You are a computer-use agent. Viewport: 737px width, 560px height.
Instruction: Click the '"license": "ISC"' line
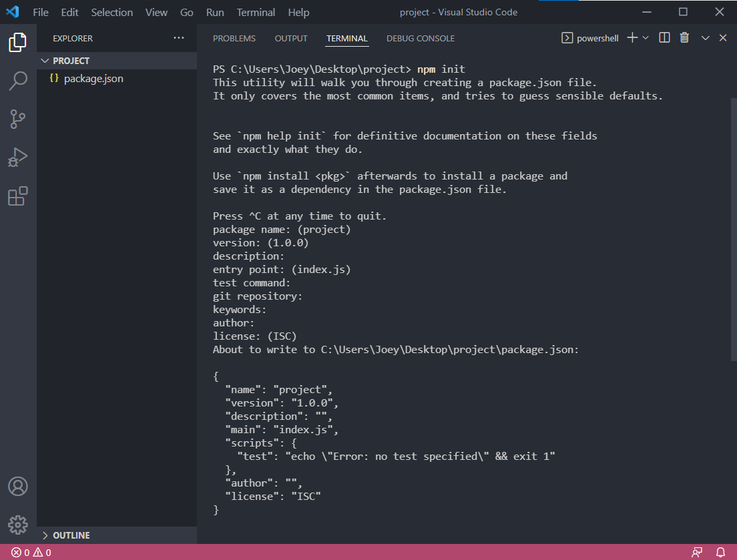272,496
